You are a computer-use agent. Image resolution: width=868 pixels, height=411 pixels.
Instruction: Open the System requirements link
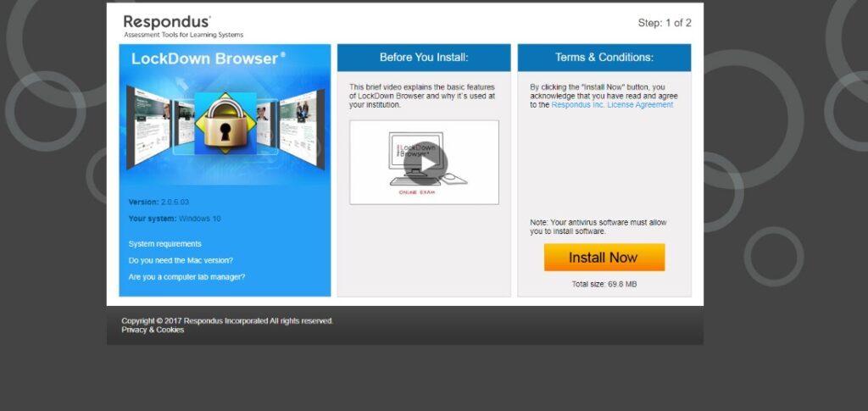tap(165, 244)
